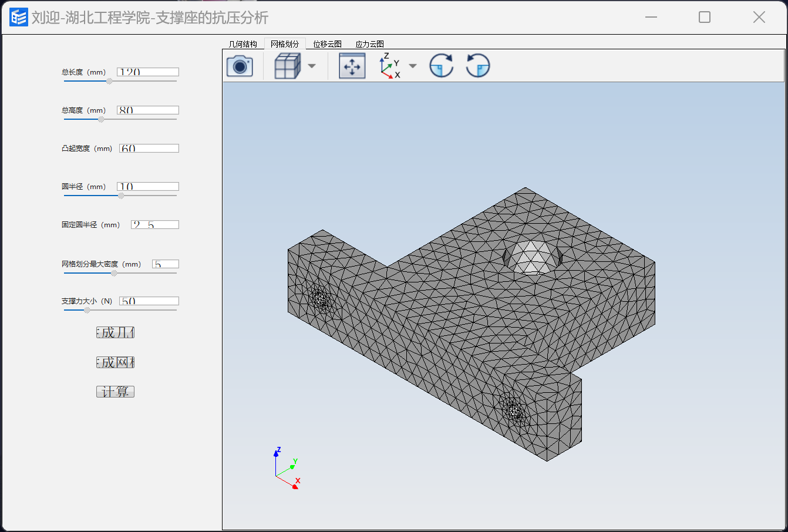
Task: Adjust the 总高度 slider handle
Action: [x=101, y=119]
